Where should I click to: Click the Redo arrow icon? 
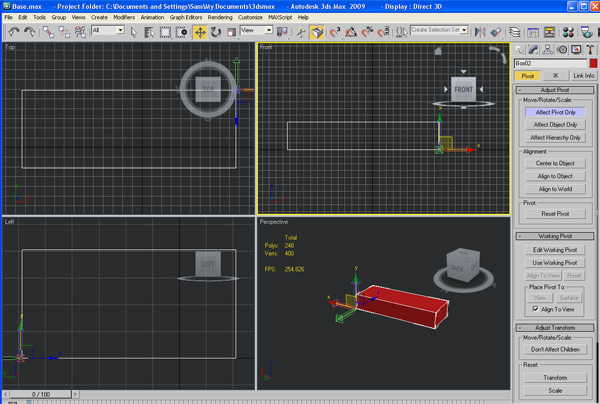tap(29, 32)
